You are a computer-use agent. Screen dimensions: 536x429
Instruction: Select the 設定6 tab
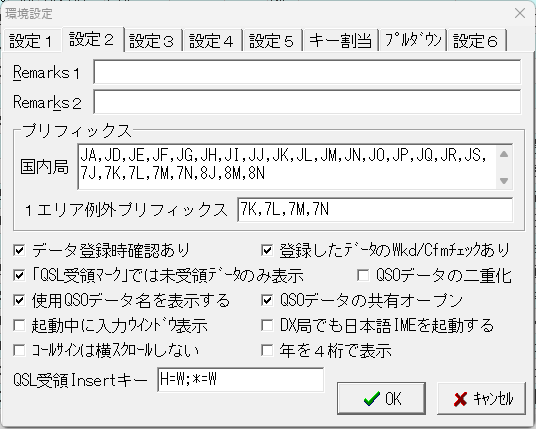(x=476, y=41)
